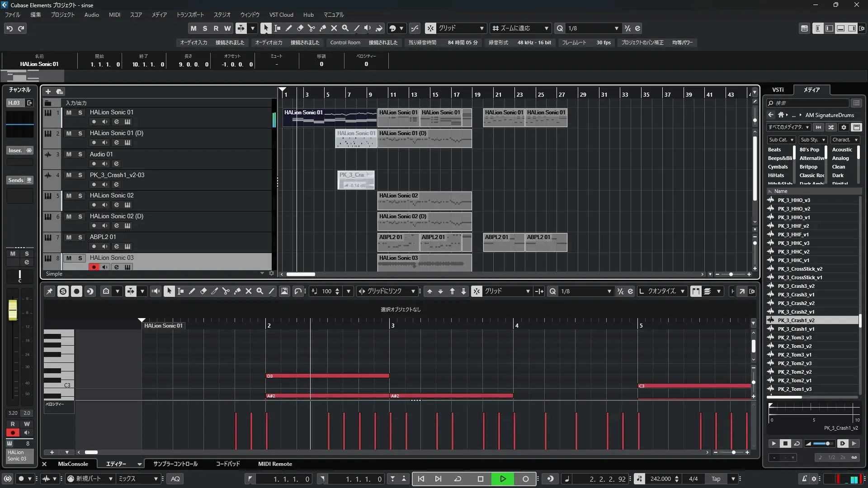The height and width of the screenshot is (488, 868).
Task: Select the Eraser tool in main toolbar
Action: (300, 28)
